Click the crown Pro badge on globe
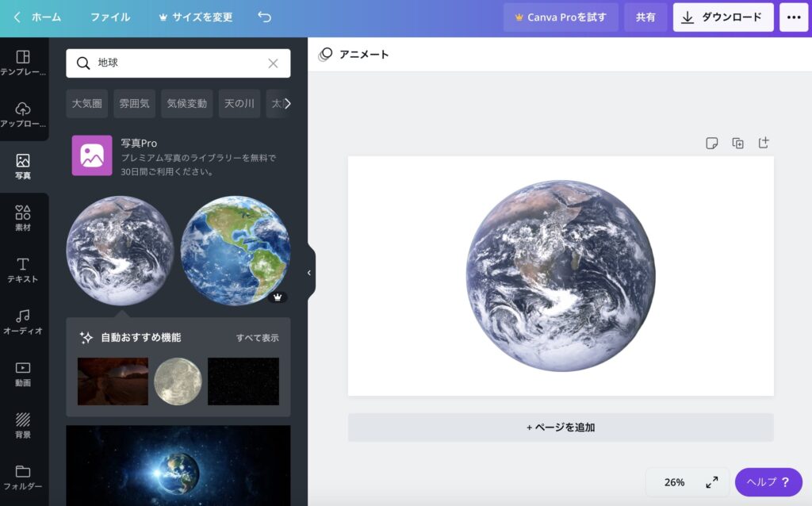The image size is (812, 506). [278, 297]
